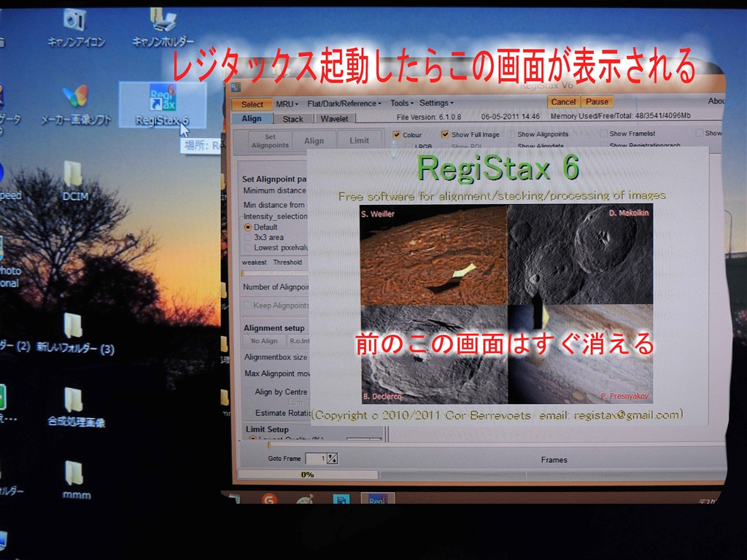747x560 pixels.
Task: Click the Set Alignpoints button
Action: (270, 141)
